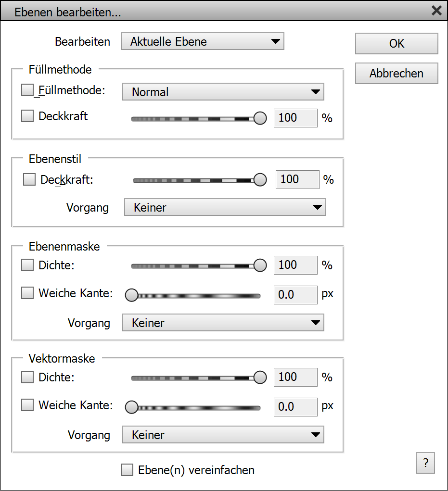
Task: Check Dichte in the Ebenenmaske section
Action: [x=28, y=265]
